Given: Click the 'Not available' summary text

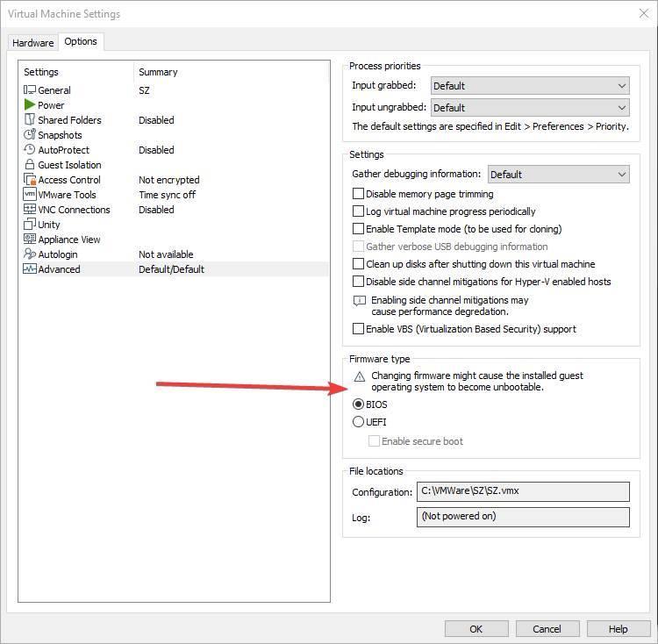Looking at the screenshot, I should (x=166, y=254).
